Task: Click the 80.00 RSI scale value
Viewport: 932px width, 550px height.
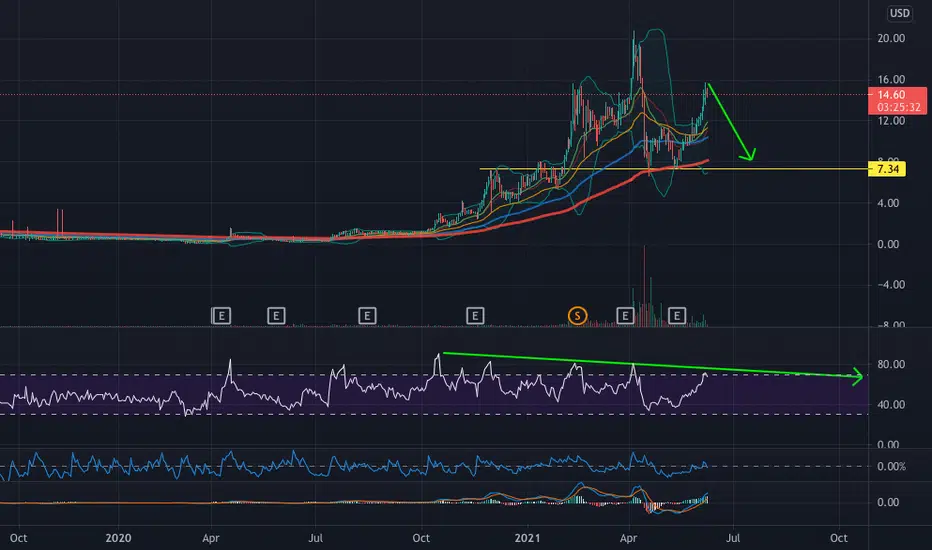Action: [891, 364]
